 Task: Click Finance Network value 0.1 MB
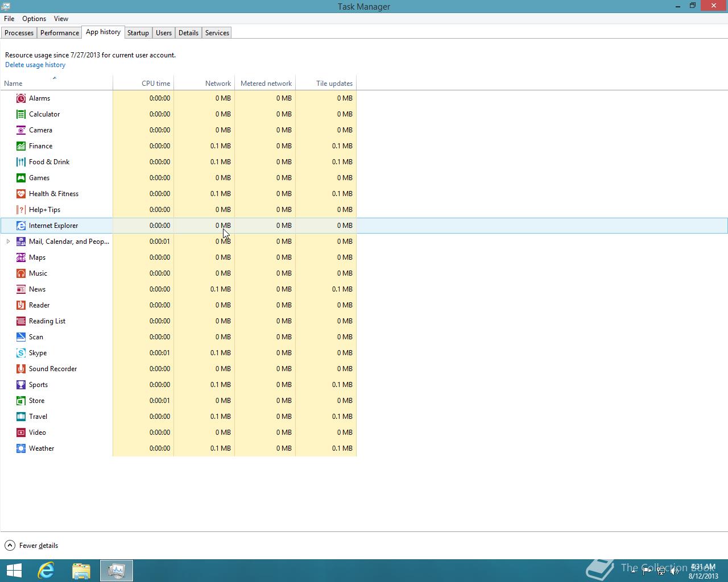point(221,146)
